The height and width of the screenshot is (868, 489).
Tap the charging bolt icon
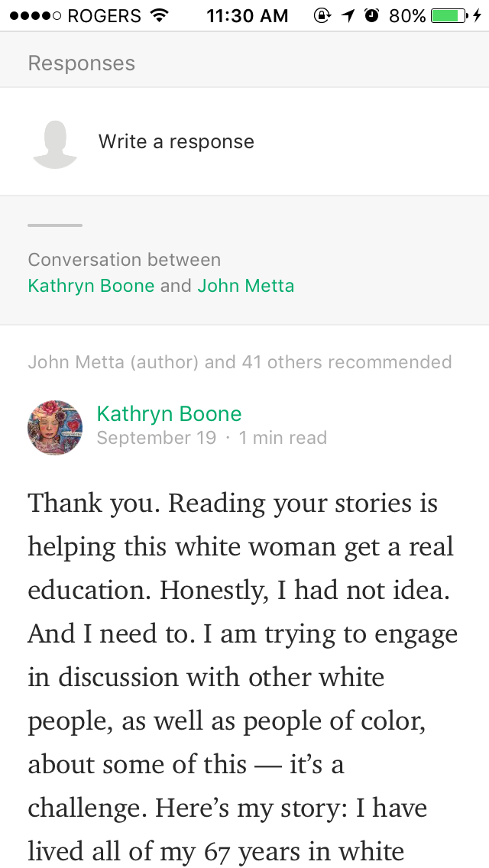tap(478, 15)
